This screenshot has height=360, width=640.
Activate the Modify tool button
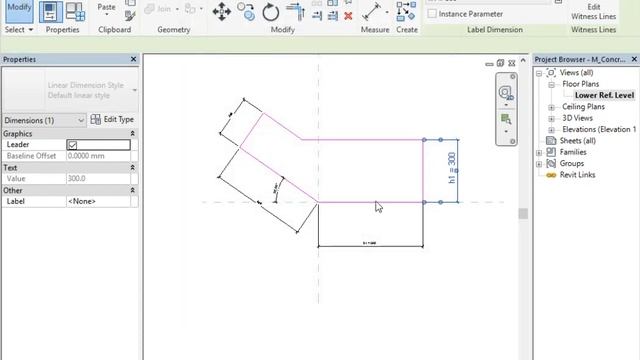pos(19,11)
